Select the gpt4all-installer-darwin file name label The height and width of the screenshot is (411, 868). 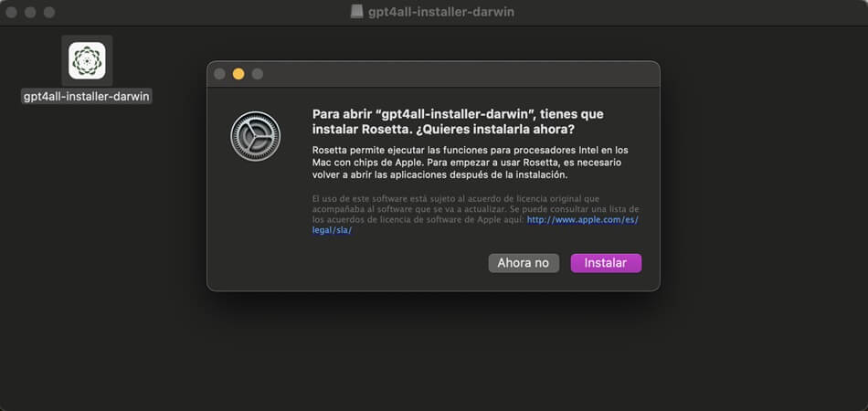click(87, 96)
